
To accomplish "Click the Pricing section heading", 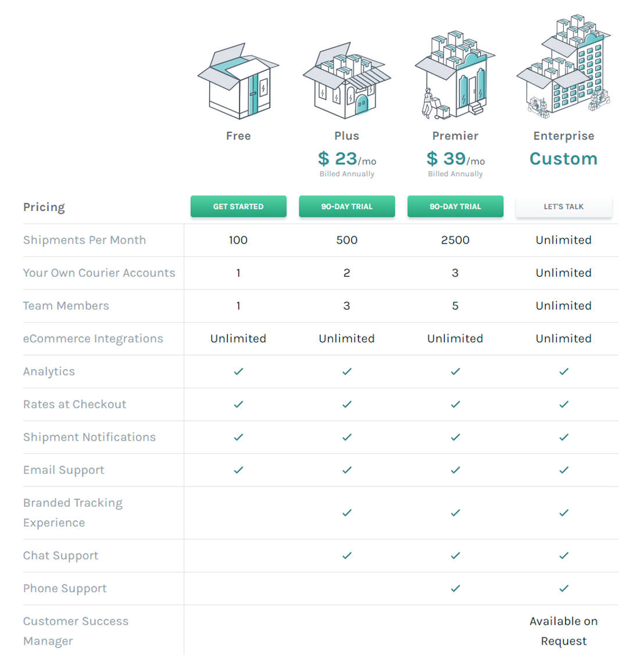I will (x=44, y=207).
